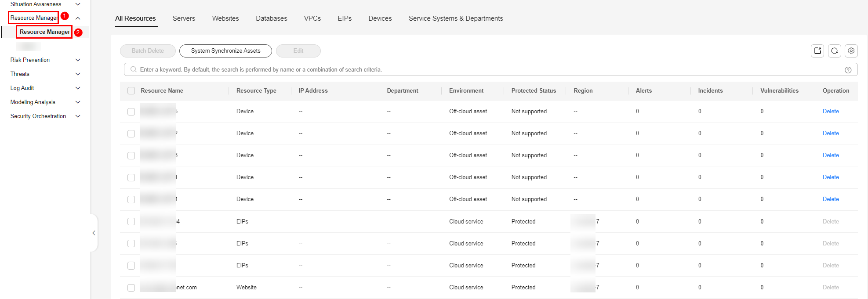
Task: Open the Resource Manager submenu item
Action: (45, 32)
